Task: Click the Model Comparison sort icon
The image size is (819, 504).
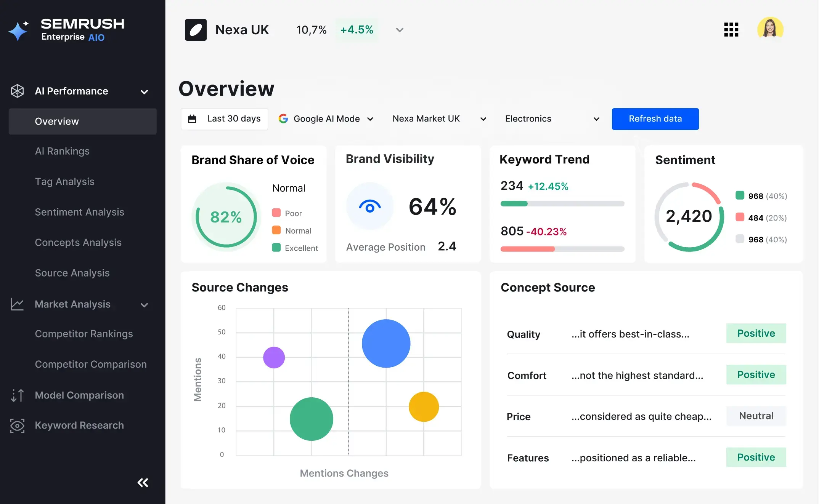Action: coord(17,395)
